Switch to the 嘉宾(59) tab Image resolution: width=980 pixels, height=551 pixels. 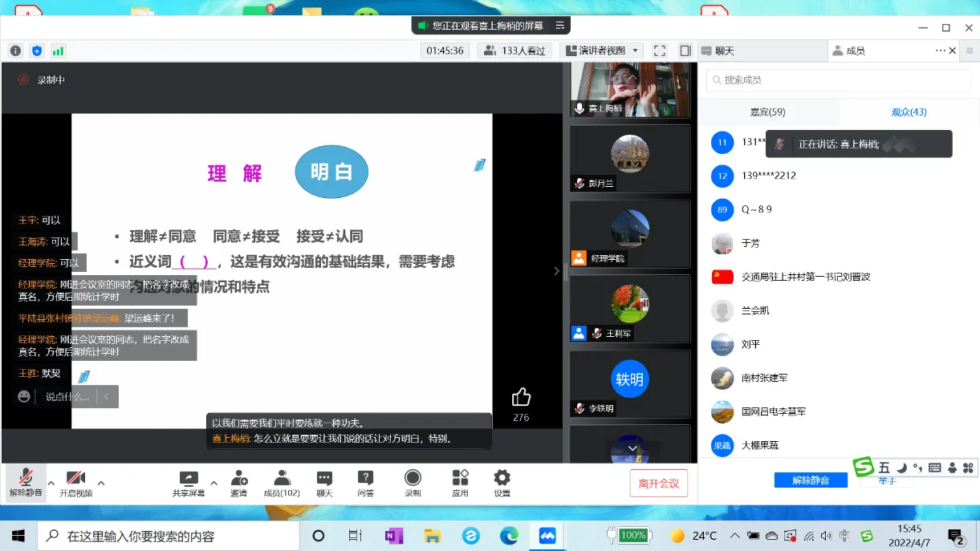click(x=767, y=112)
